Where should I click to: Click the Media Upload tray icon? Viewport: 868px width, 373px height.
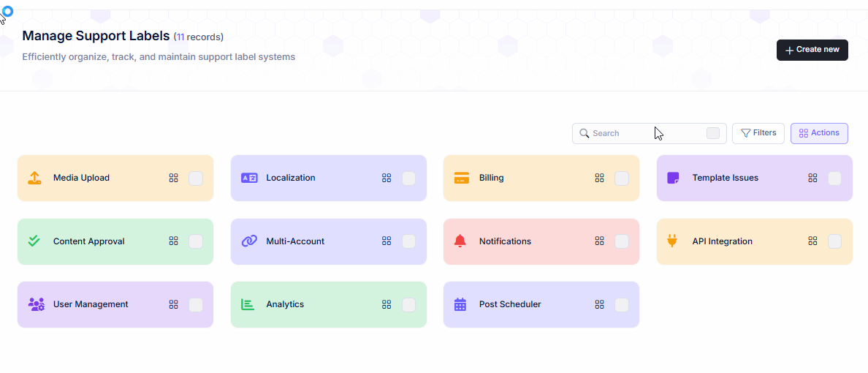[34, 178]
